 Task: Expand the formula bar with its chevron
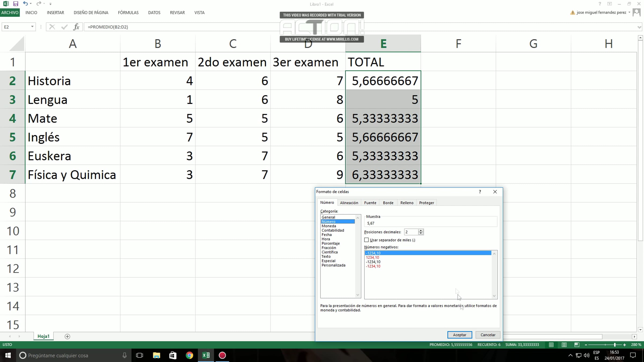pyautogui.click(x=639, y=27)
